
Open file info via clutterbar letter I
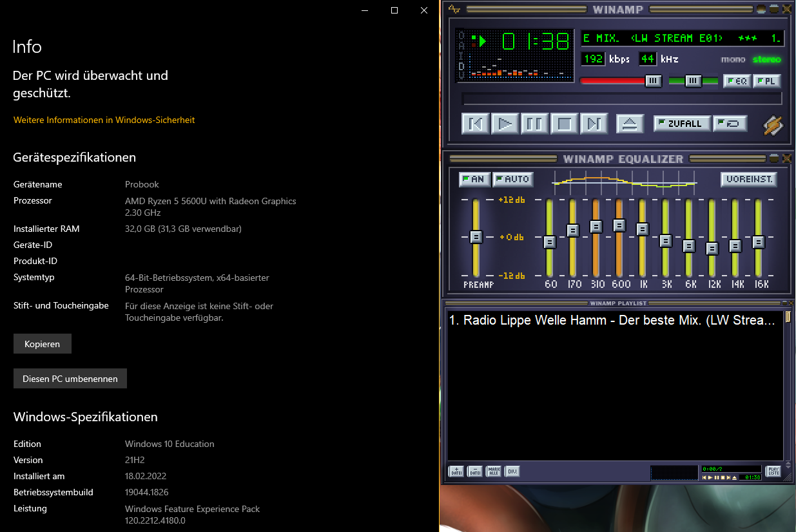click(461, 56)
